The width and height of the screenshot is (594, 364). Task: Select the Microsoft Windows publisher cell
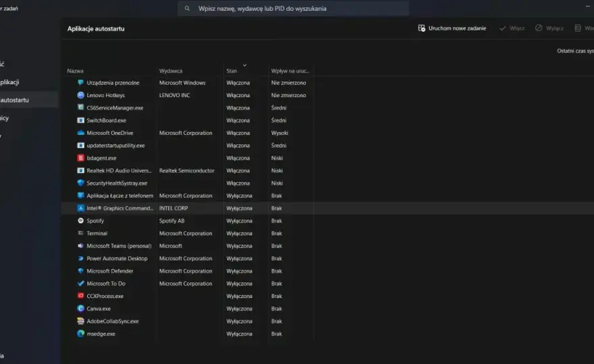[x=182, y=83]
